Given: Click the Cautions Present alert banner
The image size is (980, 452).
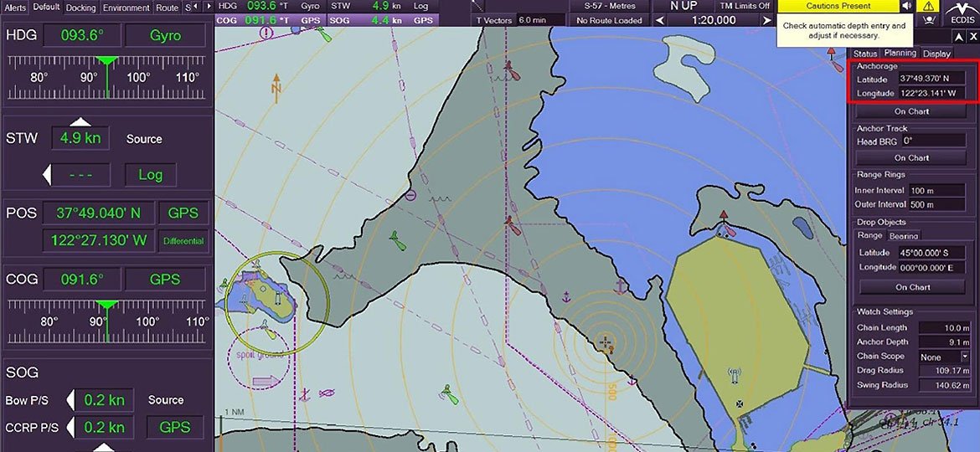Looking at the screenshot, I should click(838, 6).
